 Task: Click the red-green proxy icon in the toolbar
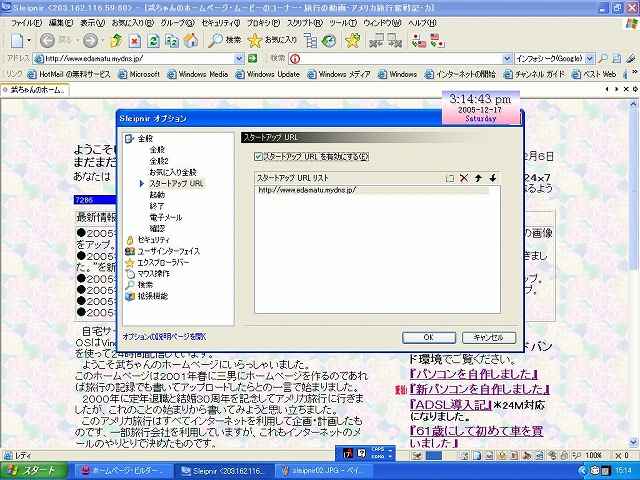click(419, 41)
